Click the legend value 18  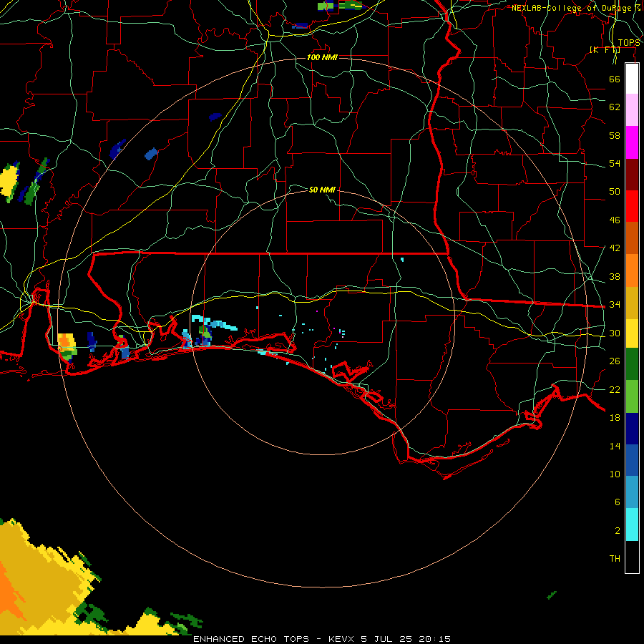tap(615, 418)
